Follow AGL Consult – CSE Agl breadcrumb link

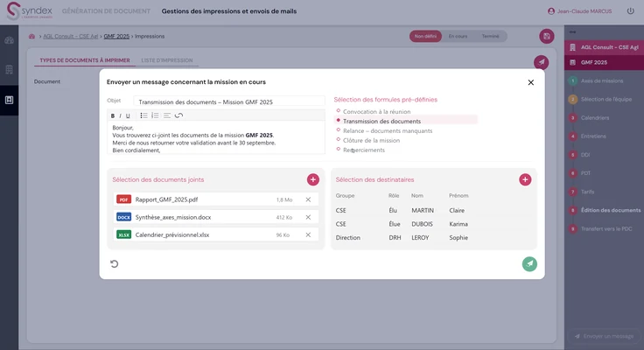[x=71, y=37]
